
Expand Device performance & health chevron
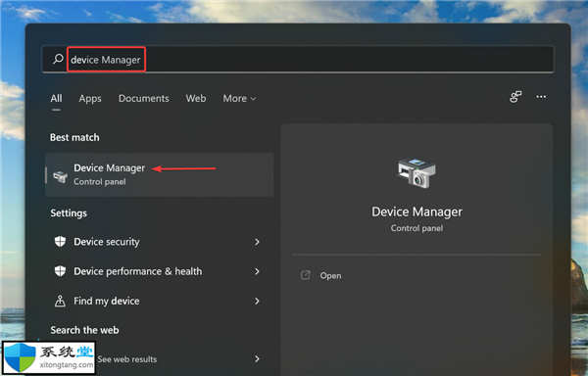(257, 271)
